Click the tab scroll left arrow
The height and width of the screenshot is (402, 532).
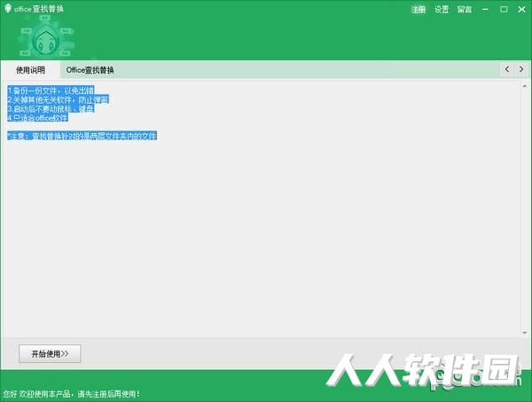[x=507, y=69]
